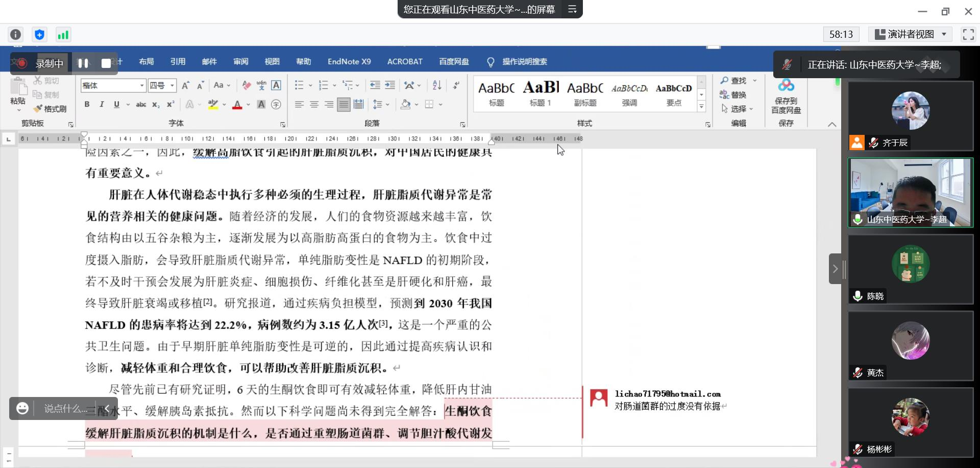Click 粘贴 Paste button
Image resolution: width=980 pixels, height=468 pixels.
point(18,93)
